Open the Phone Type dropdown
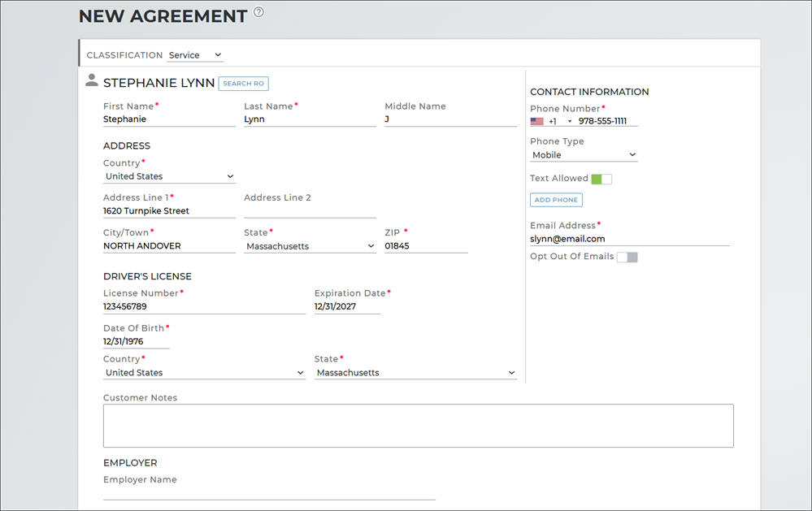 (x=584, y=155)
